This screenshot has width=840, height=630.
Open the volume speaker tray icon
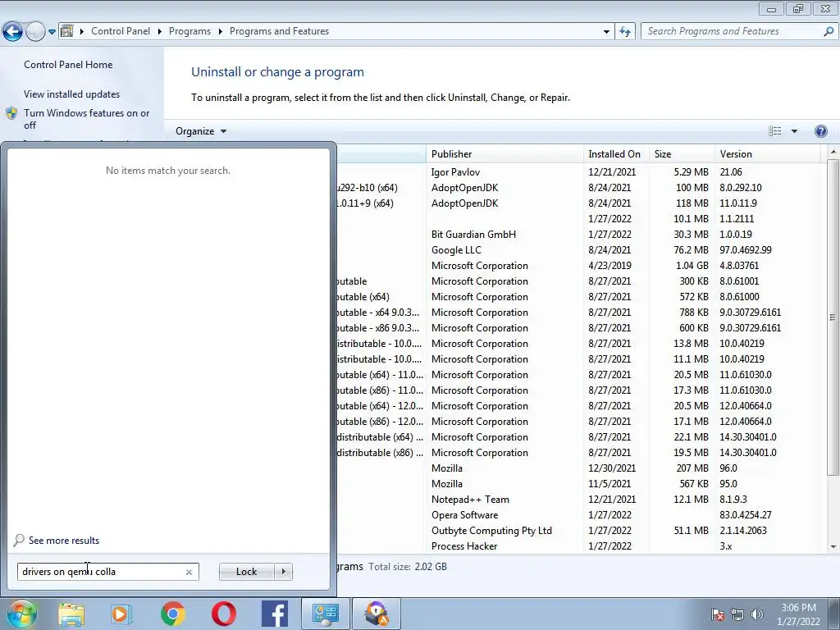[x=757, y=614]
